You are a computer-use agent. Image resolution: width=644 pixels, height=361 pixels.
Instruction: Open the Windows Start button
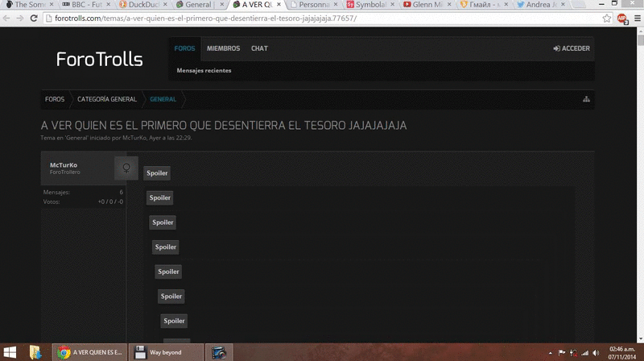tap(10, 352)
